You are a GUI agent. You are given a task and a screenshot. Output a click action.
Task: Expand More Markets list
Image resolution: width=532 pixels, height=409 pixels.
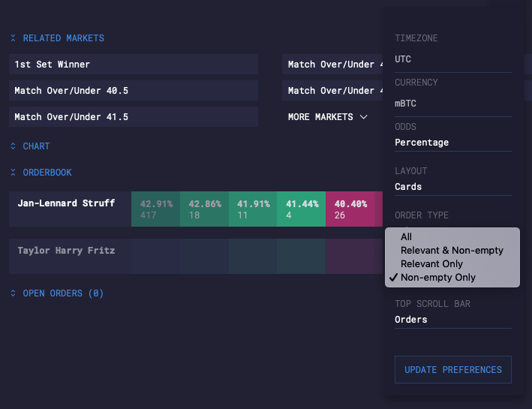point(328,117)
